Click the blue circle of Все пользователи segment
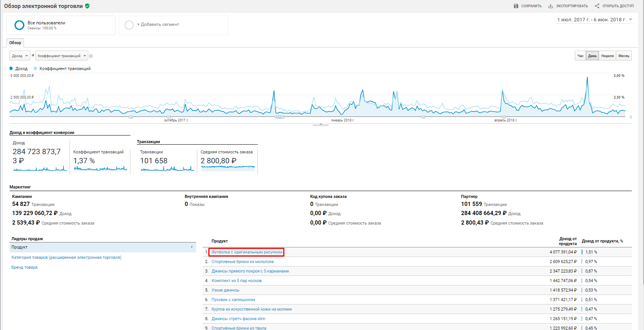This screenshot has width=644, height=330. point(19,25)
